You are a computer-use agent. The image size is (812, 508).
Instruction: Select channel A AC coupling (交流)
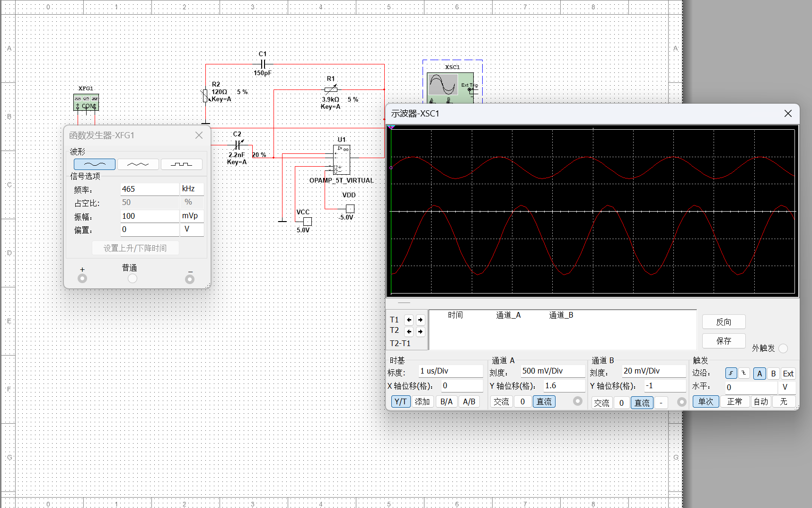[502, 402]
